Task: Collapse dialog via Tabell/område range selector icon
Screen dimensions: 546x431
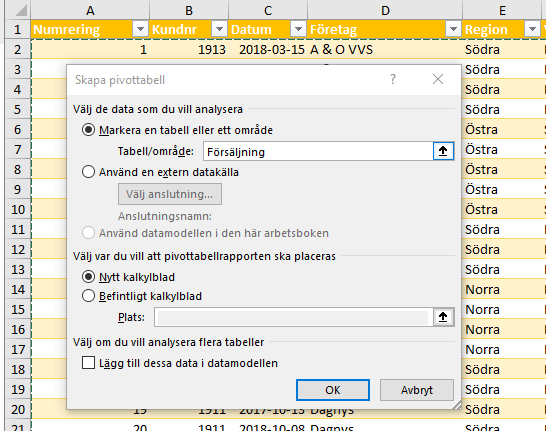Action: click(x=443, y=151)
